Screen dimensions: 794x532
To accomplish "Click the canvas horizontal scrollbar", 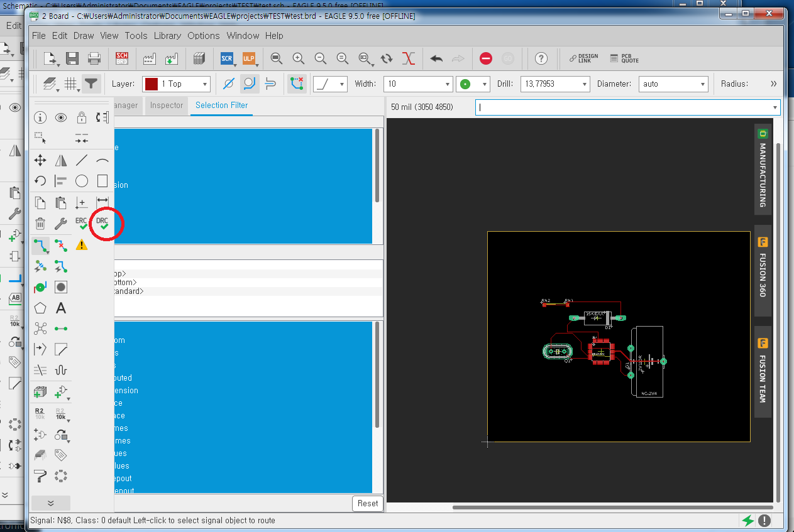I will click(613, 507).
